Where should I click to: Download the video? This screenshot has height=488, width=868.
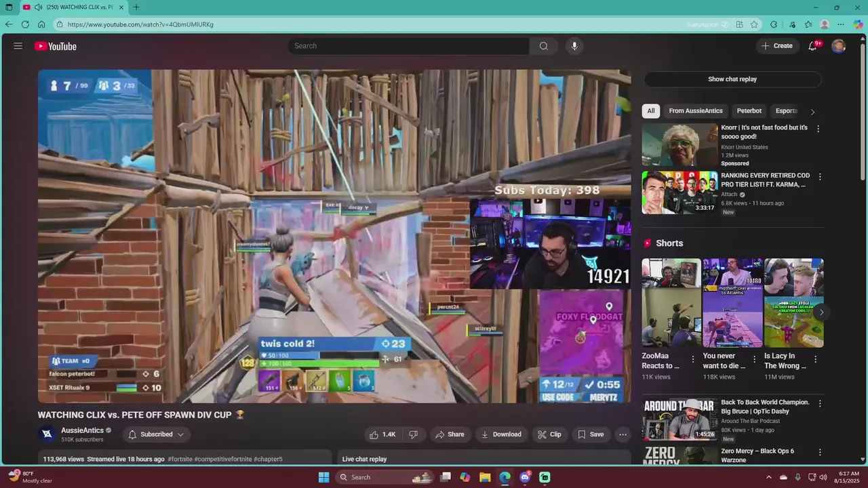pyautogui.click(x=501, y=434)
